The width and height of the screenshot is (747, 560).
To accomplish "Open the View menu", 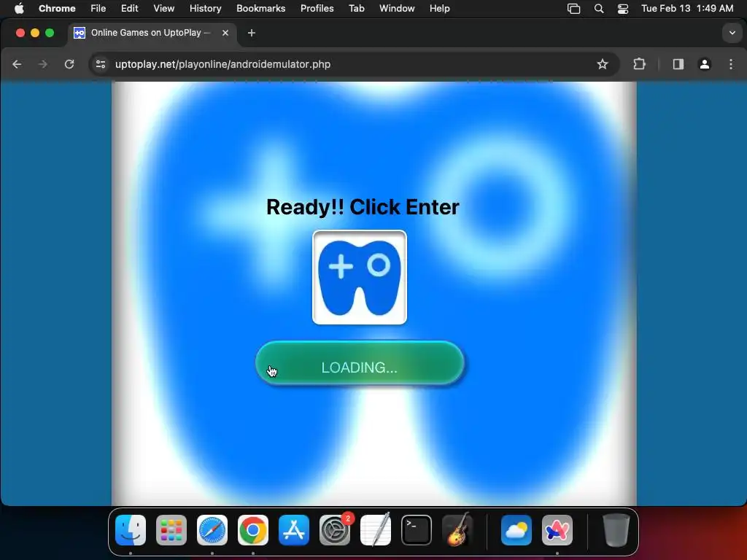I will [x=164, y=9].
